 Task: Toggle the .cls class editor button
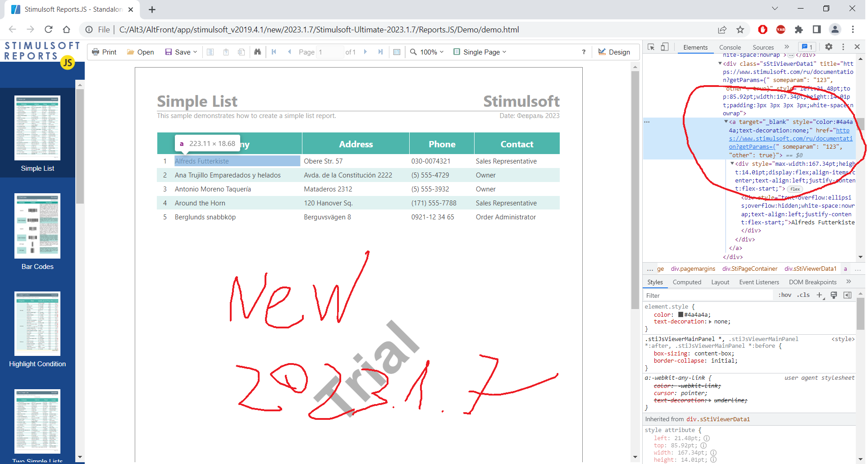(x=803, y=295)
